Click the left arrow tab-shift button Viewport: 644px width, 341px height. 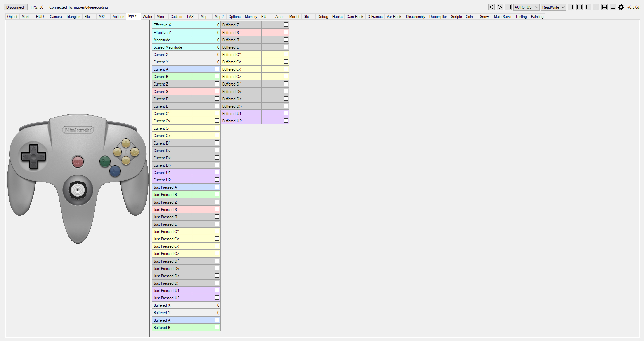click(491, 7)
